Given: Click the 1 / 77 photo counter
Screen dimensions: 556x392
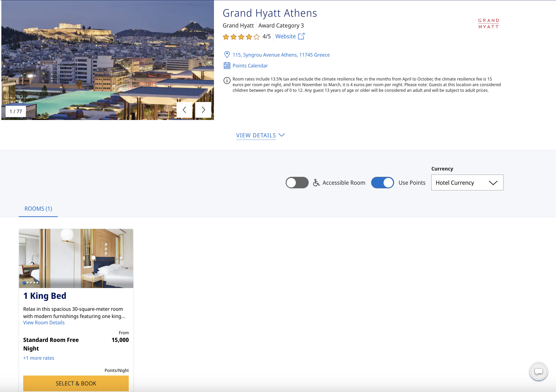Looking at the screenshot, I should (16, 111).
